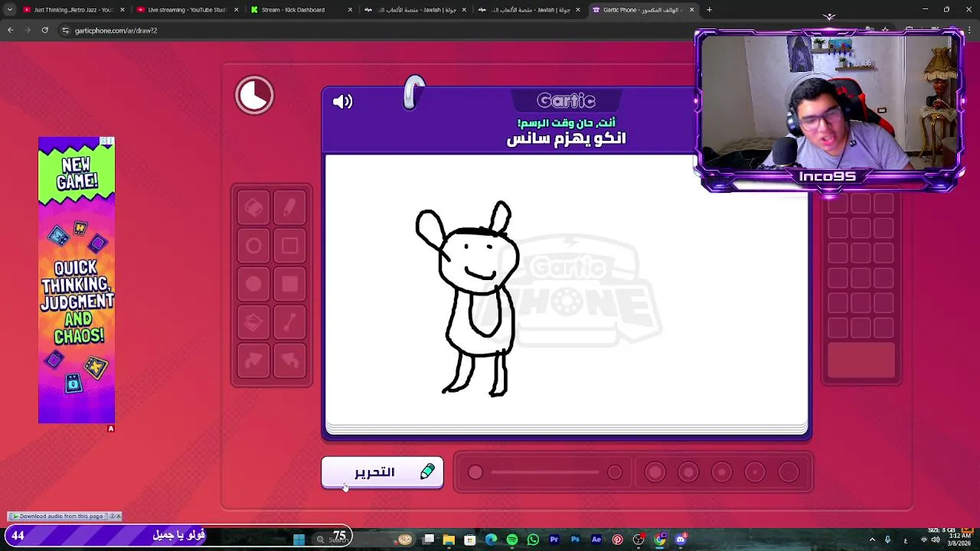Image resolution: width=980 pixels, height=551 pixels.
Task: Close the Gartic Phone tab
Action: click(691, 10)
